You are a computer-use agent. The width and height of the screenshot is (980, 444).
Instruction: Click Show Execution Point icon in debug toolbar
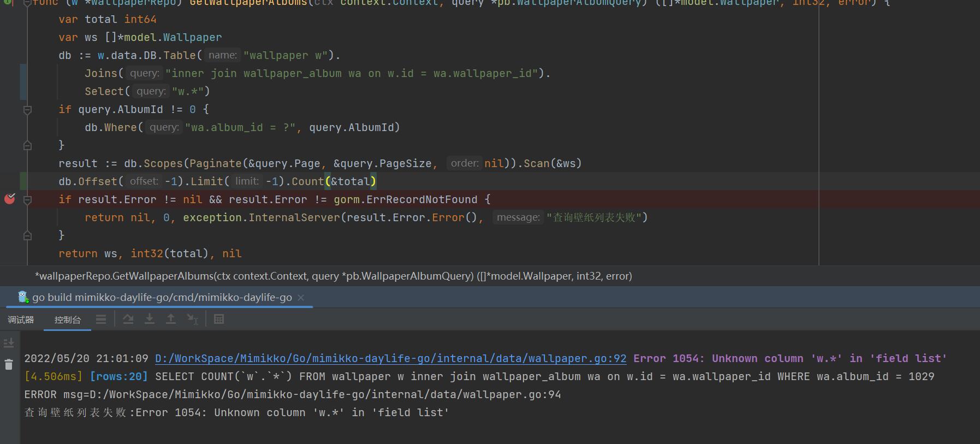click(x=101, y=319)
